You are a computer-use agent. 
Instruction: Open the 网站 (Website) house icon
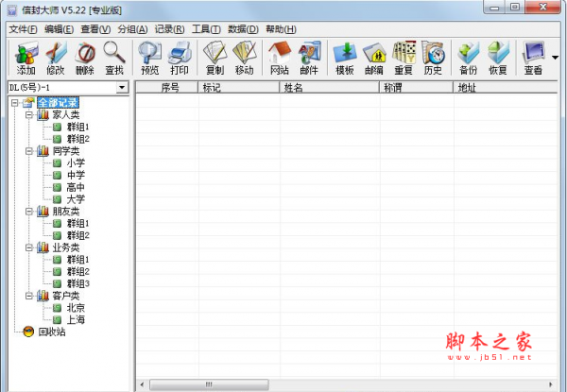coord(280,58)
